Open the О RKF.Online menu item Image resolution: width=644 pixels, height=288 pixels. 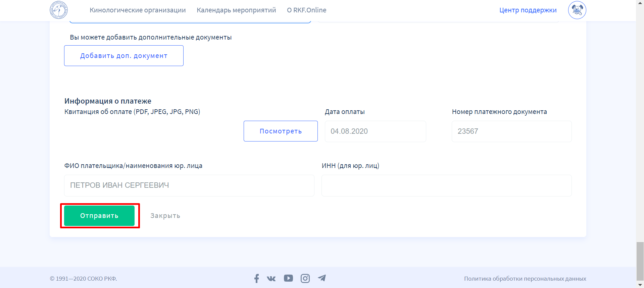pyautogui.click(x=306, y=10)
